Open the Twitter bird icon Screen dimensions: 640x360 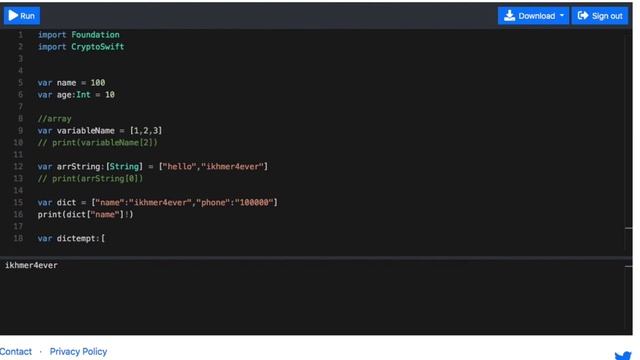(x=623, y=355)
